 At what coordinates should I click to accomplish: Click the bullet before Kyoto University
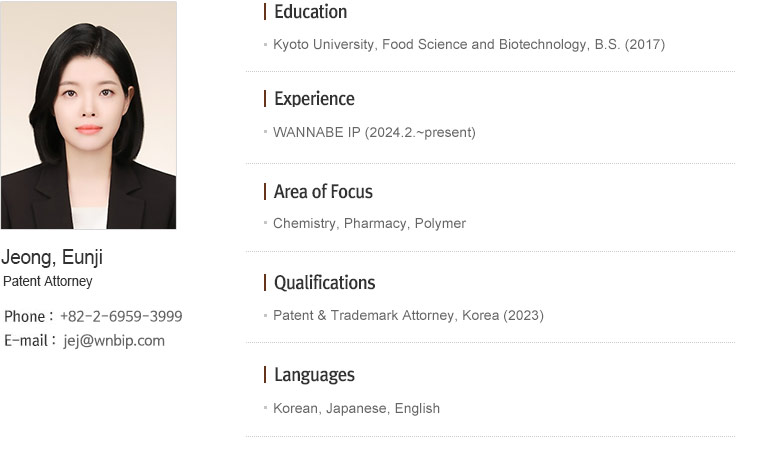click(x=266, y=45)
